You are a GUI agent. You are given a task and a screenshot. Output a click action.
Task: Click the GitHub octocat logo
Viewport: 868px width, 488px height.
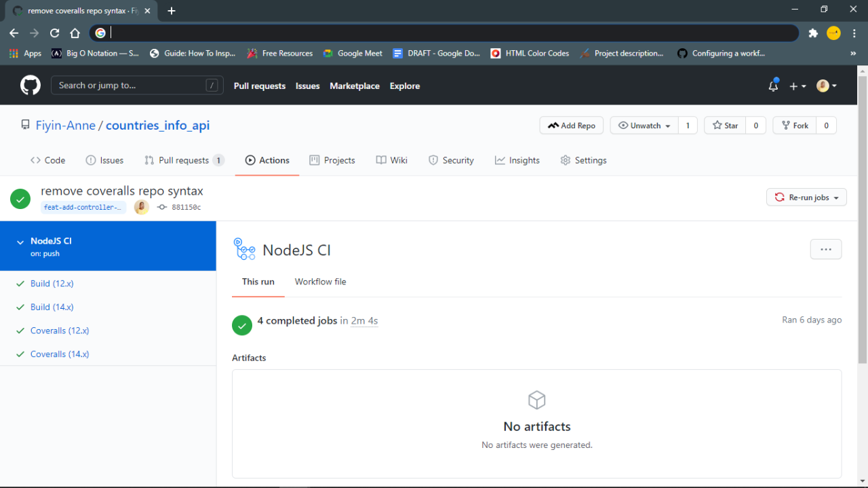click(30, 85)
